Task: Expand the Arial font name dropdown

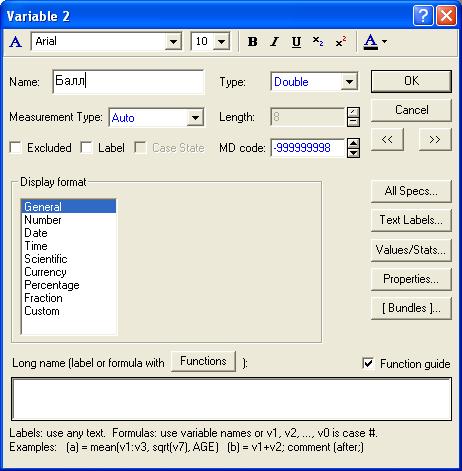Action: coord(173,41)
